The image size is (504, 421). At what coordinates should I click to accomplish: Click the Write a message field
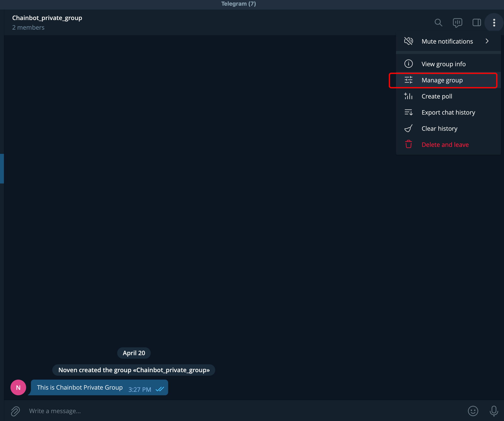click(x=240, y=411)
